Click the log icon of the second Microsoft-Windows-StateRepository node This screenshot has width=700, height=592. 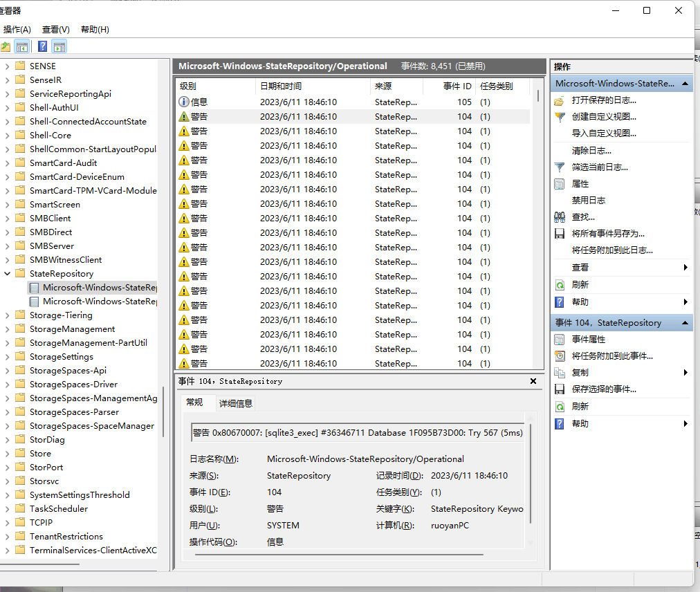click(x=34, y=302)
